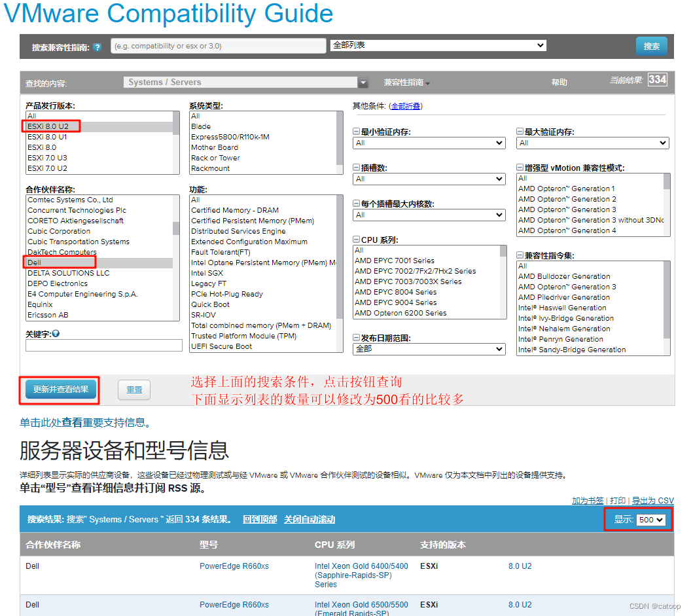Open the 兼容性指南 menu
Viewport: 691px width, 616px height.
(406, 82)
